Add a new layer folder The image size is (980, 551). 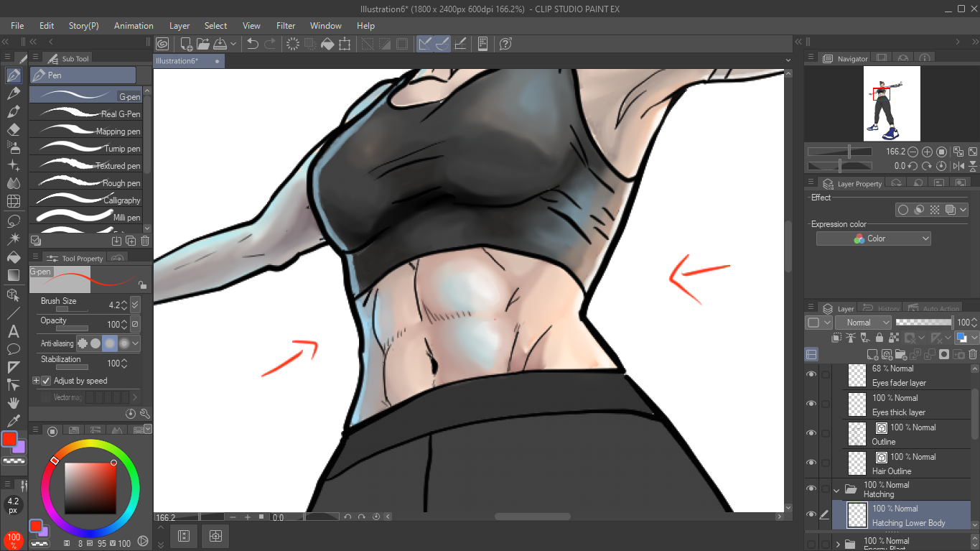pos(902,354)
